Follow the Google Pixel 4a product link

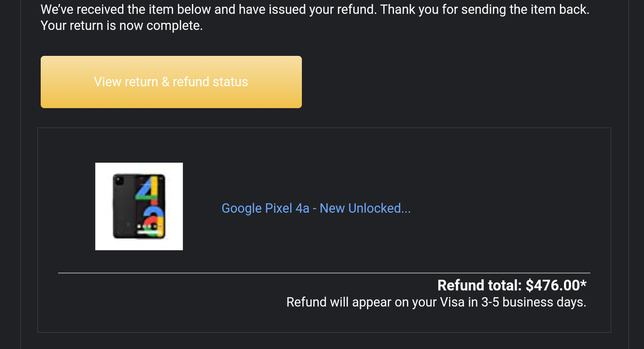pyautogui.click(x=316, y=208)
